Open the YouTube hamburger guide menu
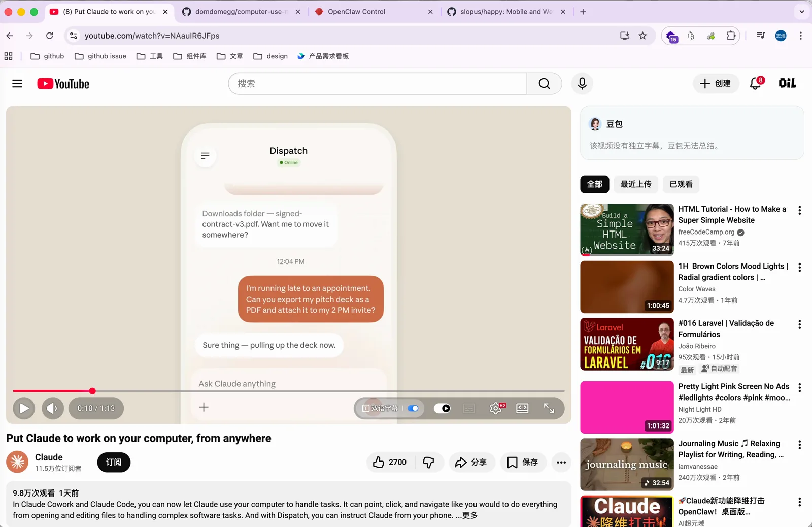 [x=17, y=84]
